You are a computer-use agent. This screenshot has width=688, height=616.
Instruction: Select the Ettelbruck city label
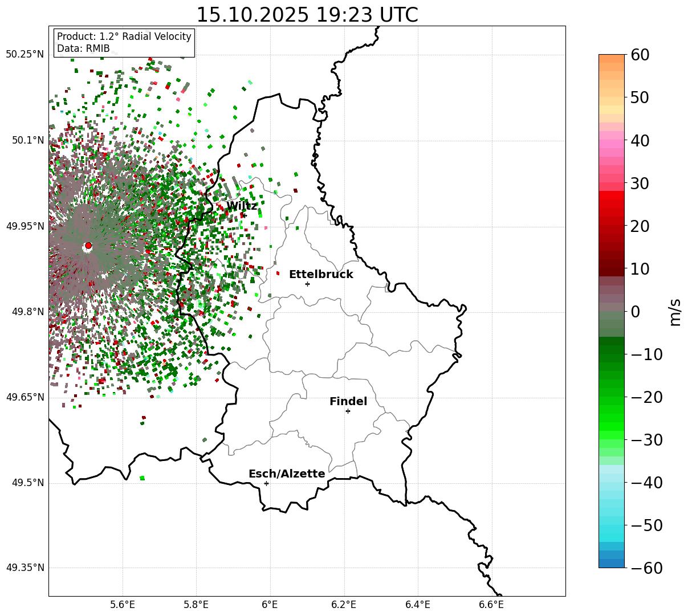(x=321, y=275)
